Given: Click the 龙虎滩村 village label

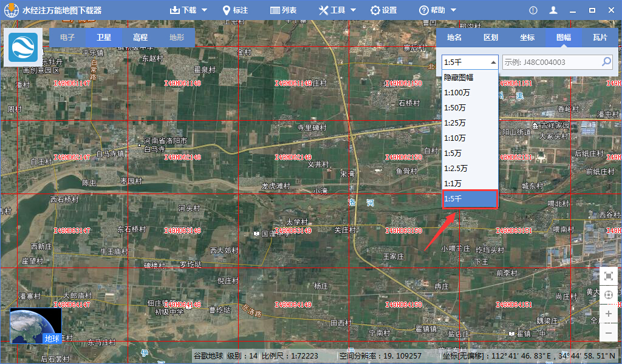Looking at the screenshot, I should click(x=276, y=186).
